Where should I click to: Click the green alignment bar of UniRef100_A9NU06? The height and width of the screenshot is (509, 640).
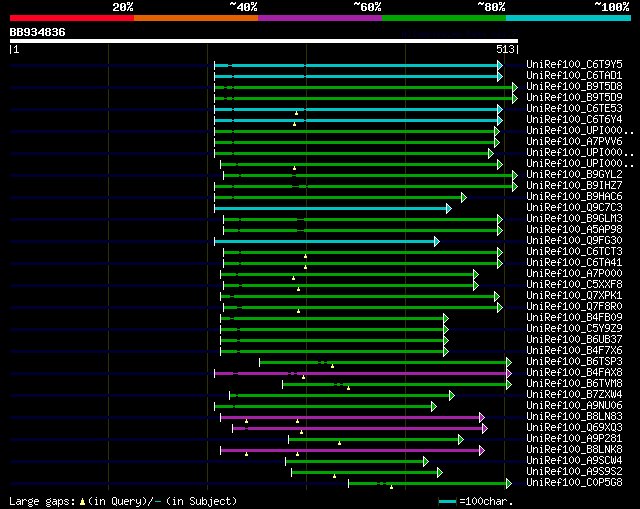tap(323, 407)
